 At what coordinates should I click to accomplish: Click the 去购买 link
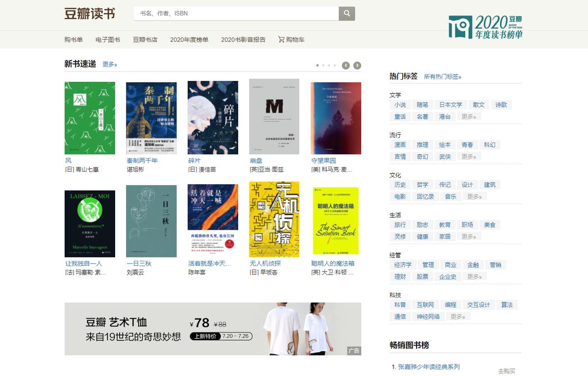click(507, 371)
